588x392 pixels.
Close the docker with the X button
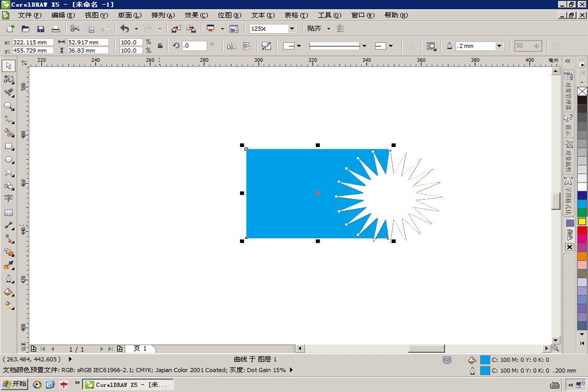point(569,247)
